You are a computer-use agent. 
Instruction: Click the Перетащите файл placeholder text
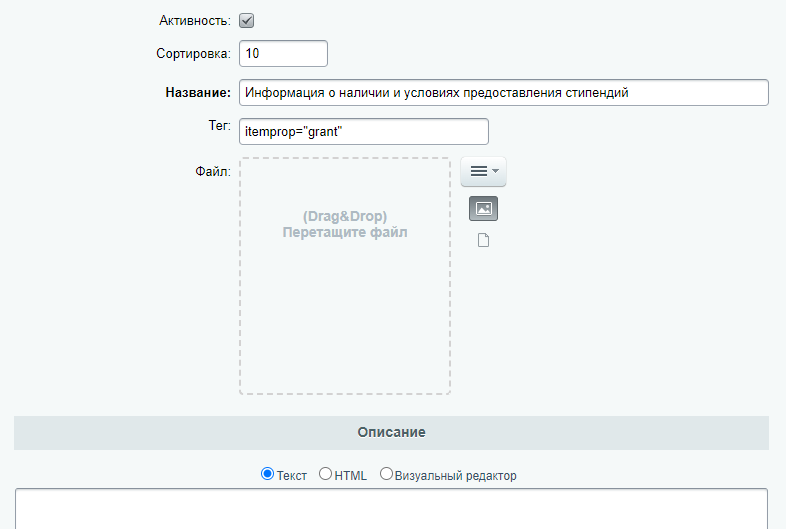(x=345, y=232)
